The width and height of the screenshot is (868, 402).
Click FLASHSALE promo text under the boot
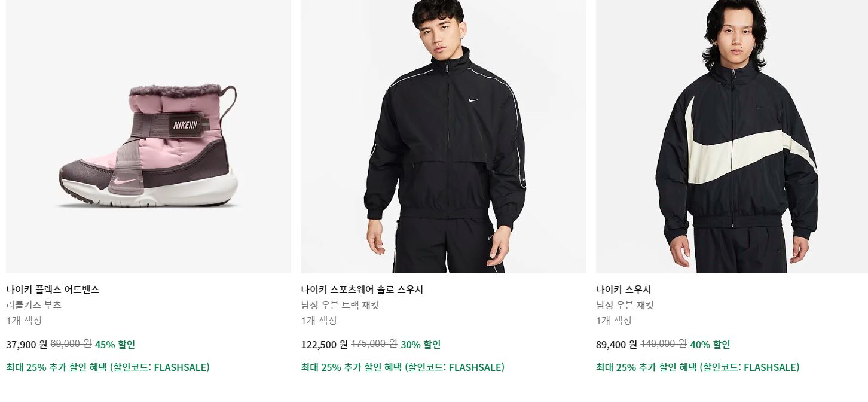[108, 367]
